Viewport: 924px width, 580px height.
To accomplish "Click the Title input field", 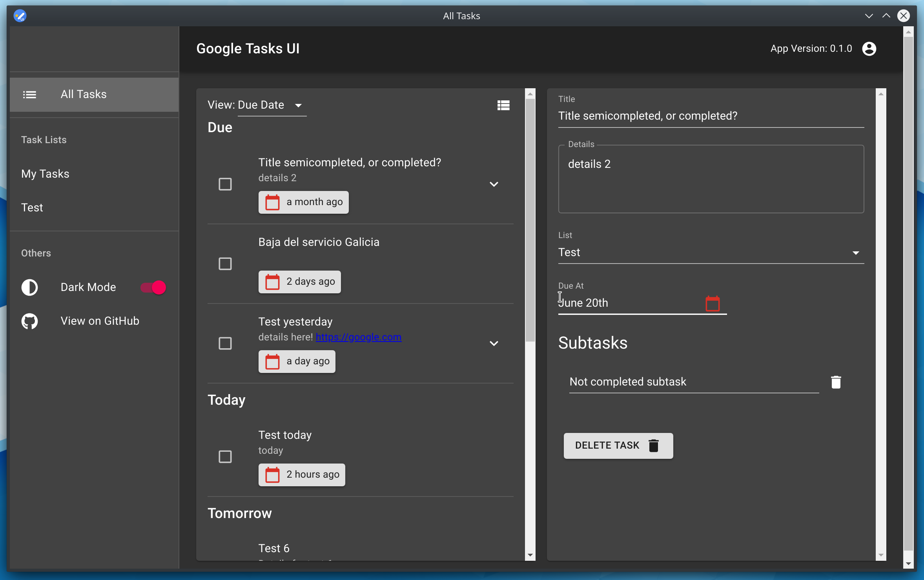I will point(711,116).
